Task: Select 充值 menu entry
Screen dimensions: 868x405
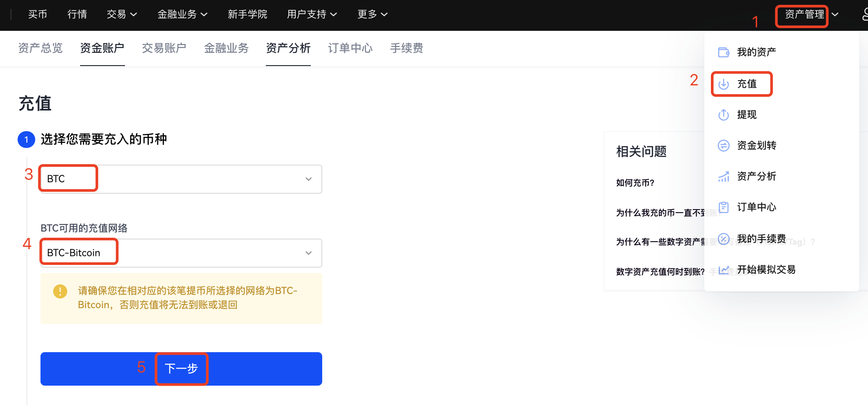Action: click(747, 84)
